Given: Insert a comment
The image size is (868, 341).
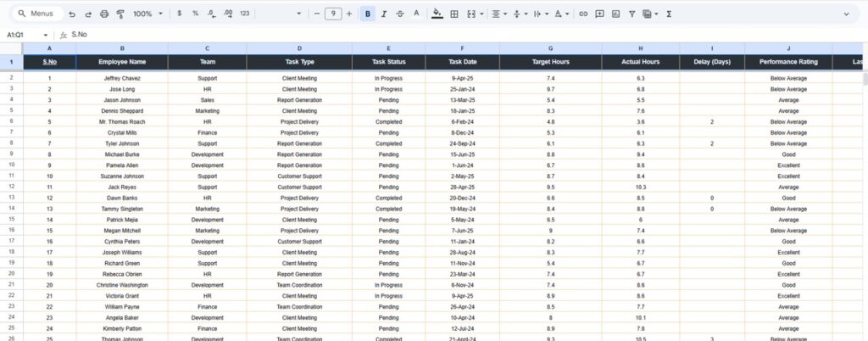Looking at the screenshot, I should pyautogui.click(x=599, y=14).
